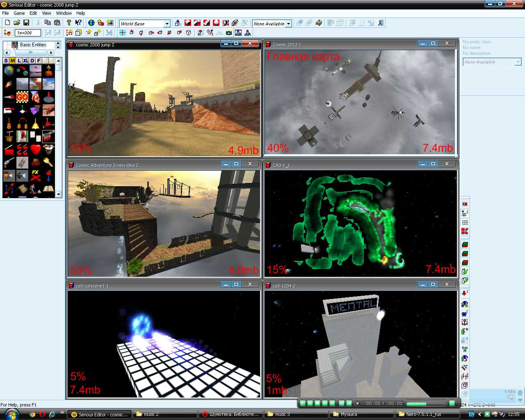
Task: Select the GO checkered flag entity
Action: [22, 97]
